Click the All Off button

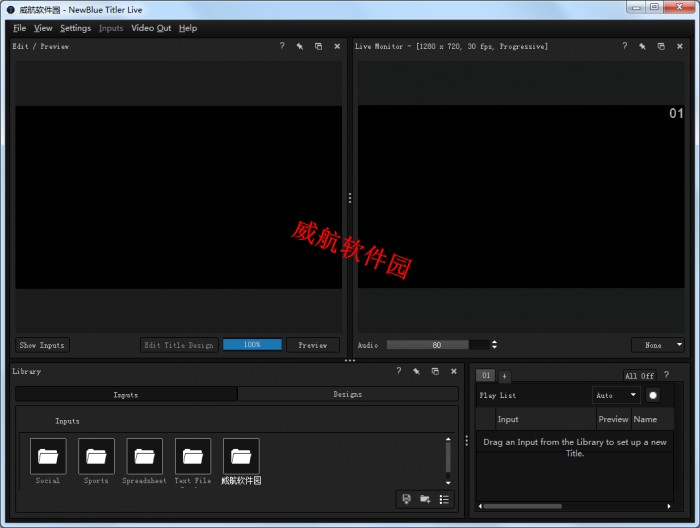[639, 376]
